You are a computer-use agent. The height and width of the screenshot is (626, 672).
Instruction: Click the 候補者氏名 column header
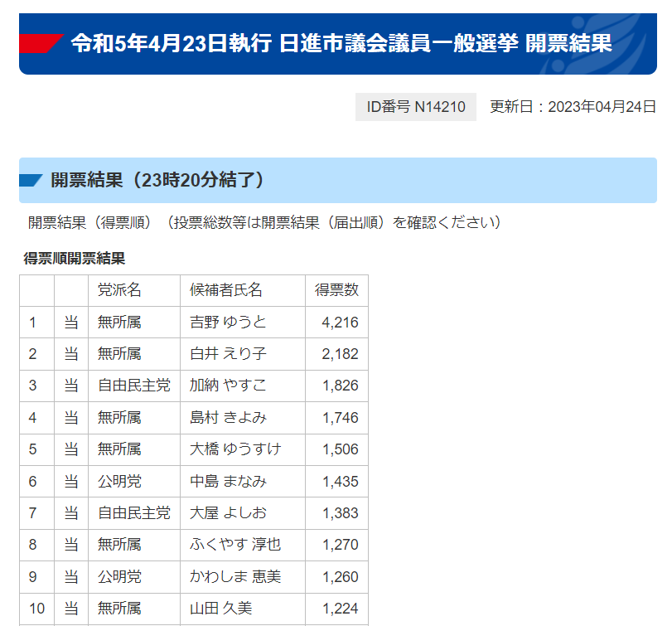tap(226, 290)
